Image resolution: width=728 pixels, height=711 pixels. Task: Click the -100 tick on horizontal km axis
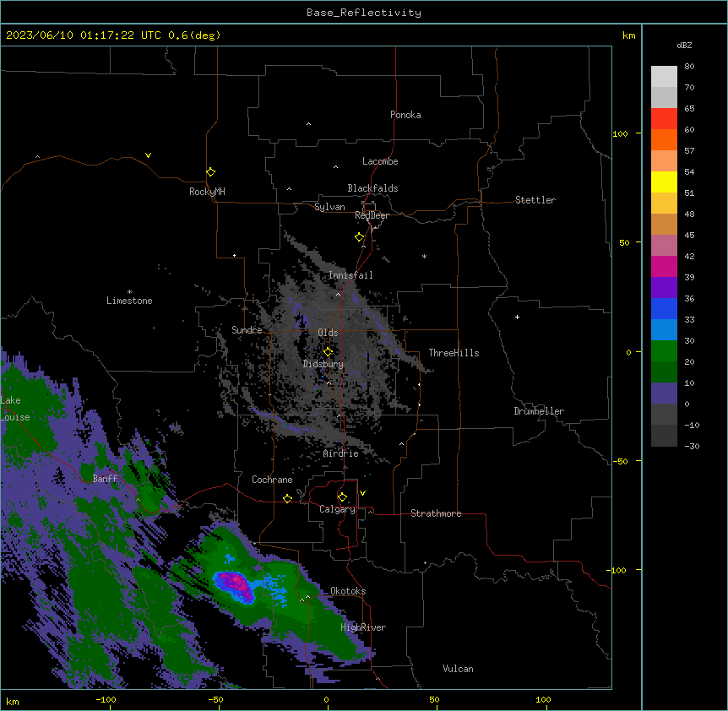pyautogui.click(x=106, y=699)
